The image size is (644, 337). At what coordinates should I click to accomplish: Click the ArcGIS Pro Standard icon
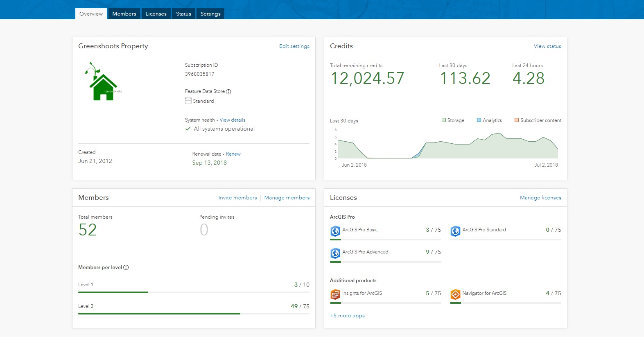click(455, 231)
